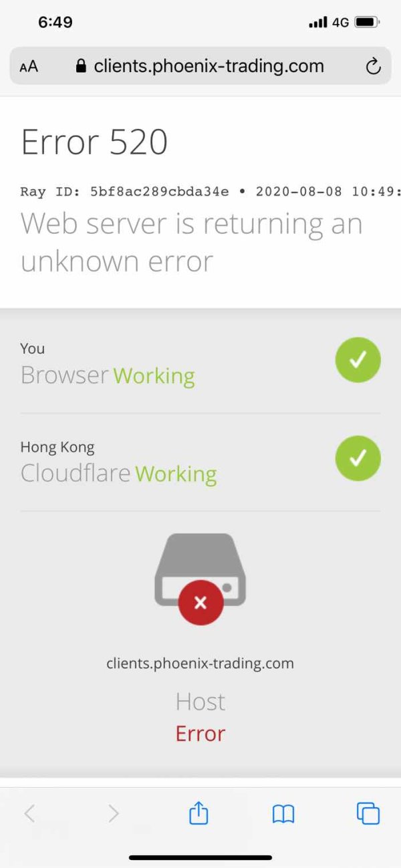Go back with the left chevron
The width and height of the screenshot is (401, 868).
point(29,813)
